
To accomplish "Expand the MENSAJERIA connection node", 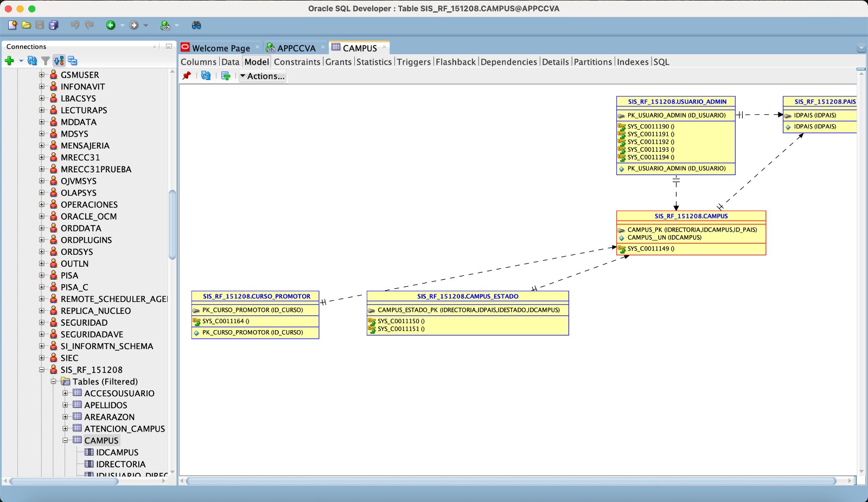I will 42,145.
